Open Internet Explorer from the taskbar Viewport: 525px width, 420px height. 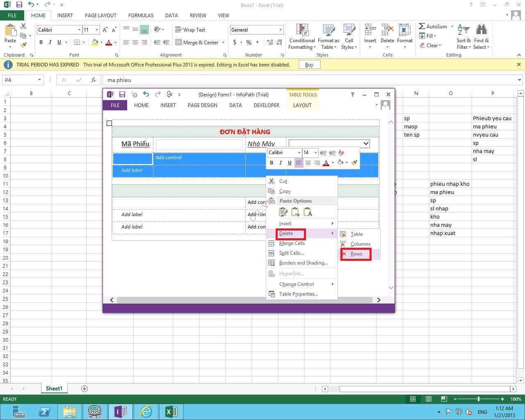146,411
